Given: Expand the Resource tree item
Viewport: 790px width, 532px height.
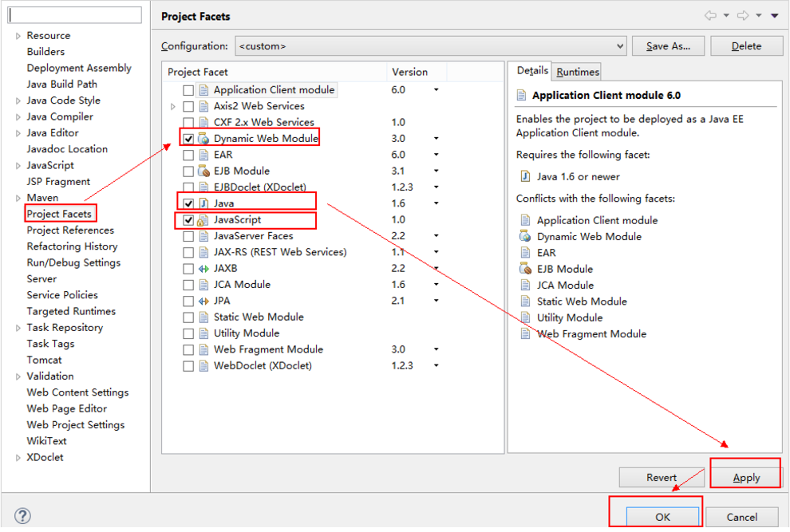Looking at the screenshot, I should pyautogui.click(x=18, y=36).
